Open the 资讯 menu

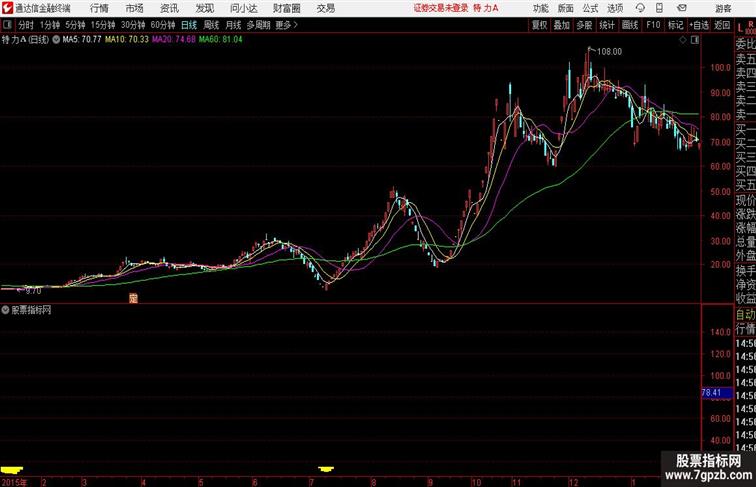click(x=169, y=8)
